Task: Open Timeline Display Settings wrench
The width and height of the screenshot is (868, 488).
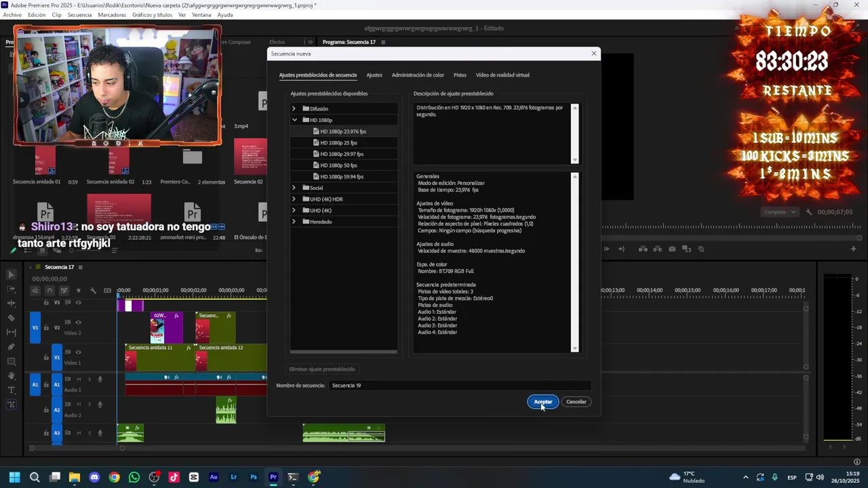Action: point(93,291)
